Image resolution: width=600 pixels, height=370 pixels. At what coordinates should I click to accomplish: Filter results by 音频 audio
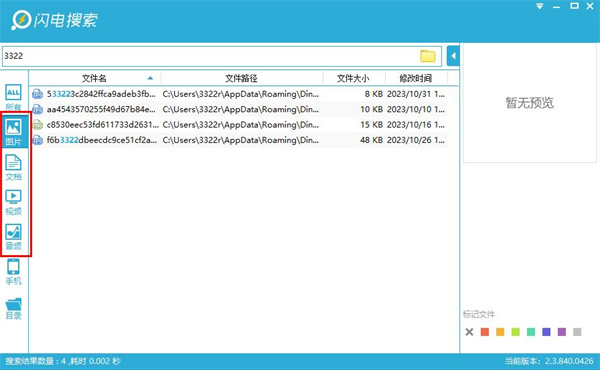click(x=13, y=237)
